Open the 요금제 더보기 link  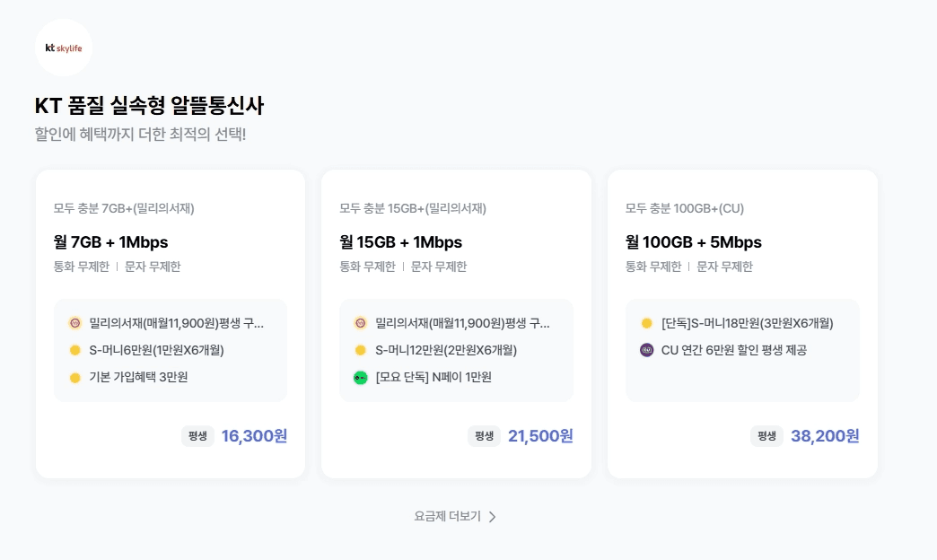(449, 516)
